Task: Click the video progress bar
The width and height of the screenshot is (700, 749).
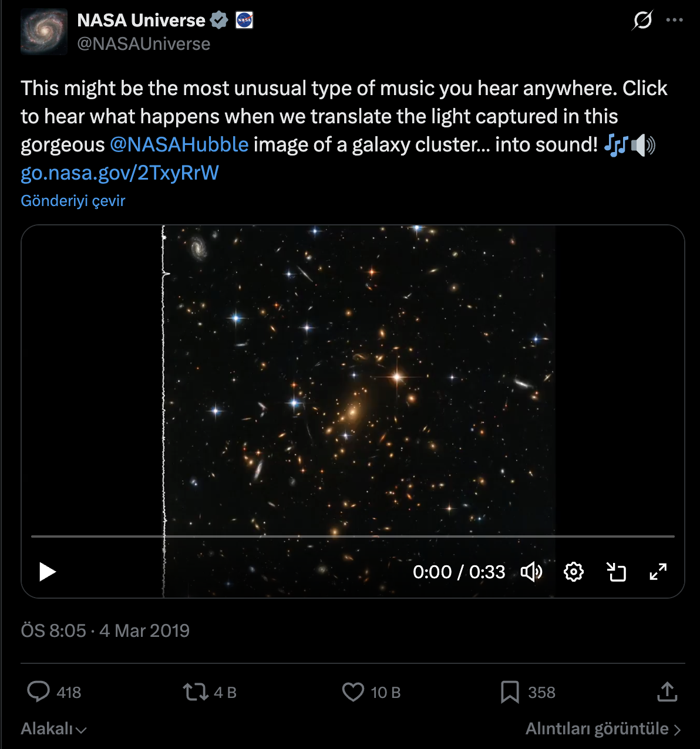Action: (352, 537)
